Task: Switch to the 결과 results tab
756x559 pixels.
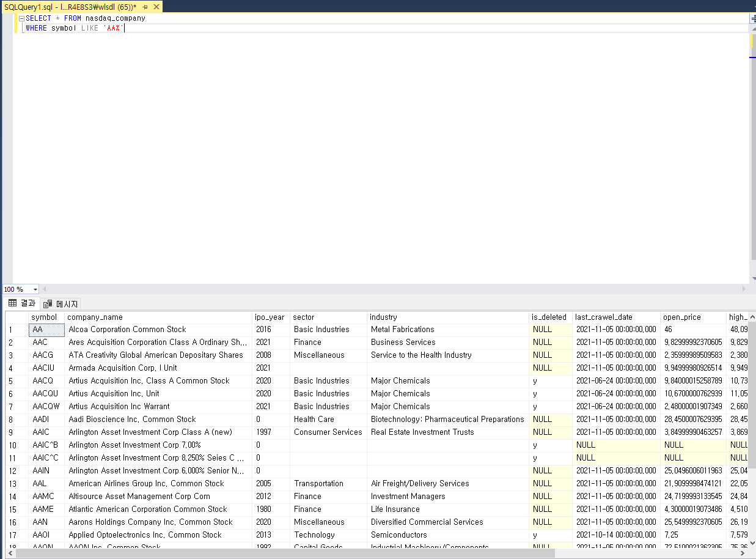Action: (x=22, y=303)
